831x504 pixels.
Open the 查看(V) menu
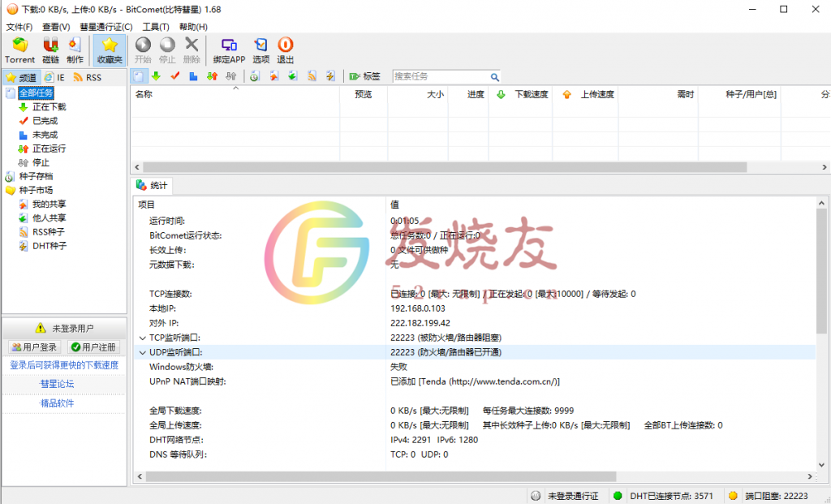tap(56, 27)
